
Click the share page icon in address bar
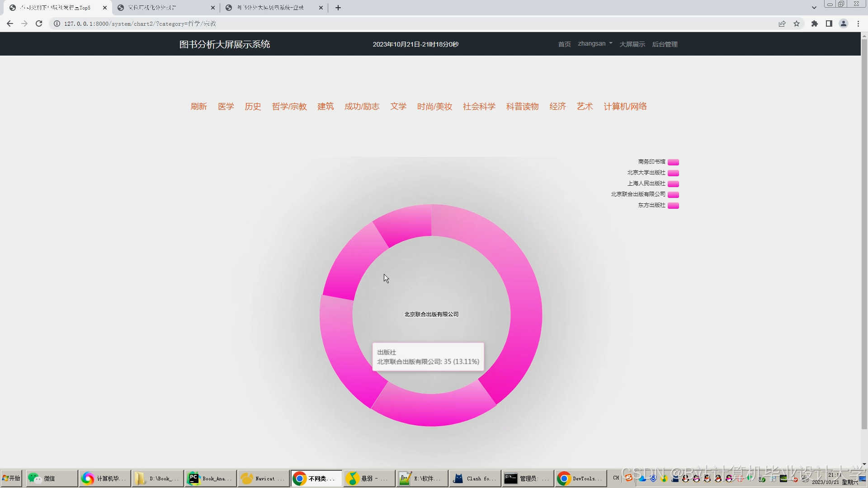pos(782,23)
